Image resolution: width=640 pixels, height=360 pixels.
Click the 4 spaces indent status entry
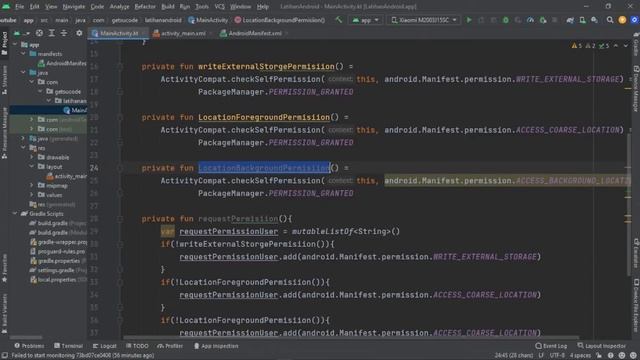(x=581, y=356)
